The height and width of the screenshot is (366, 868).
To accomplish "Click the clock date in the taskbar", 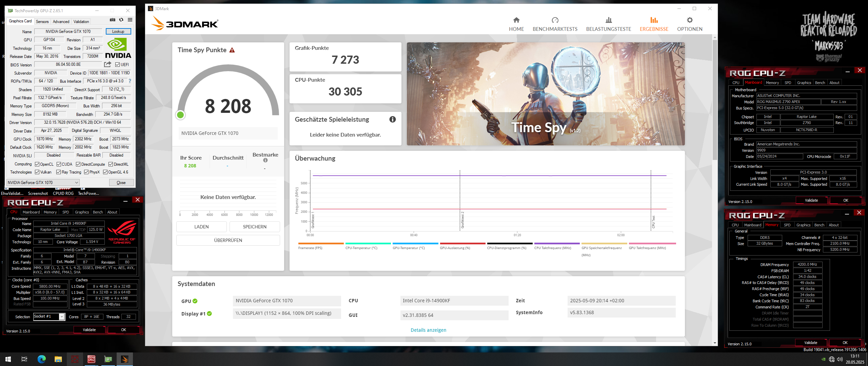I will (x=855, y=359).
